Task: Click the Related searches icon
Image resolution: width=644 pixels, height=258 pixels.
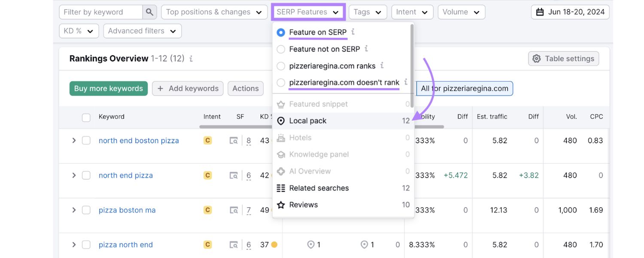Action: coord(281,188)
